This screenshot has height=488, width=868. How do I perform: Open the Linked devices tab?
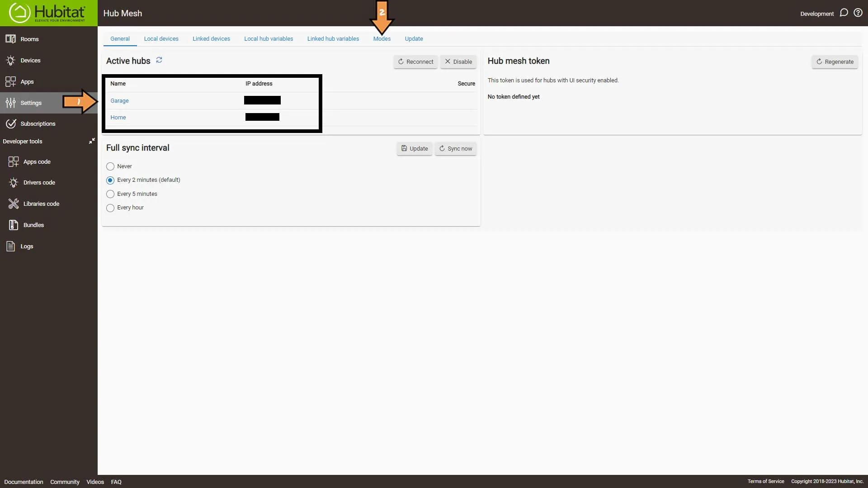(x=211, y=39)
